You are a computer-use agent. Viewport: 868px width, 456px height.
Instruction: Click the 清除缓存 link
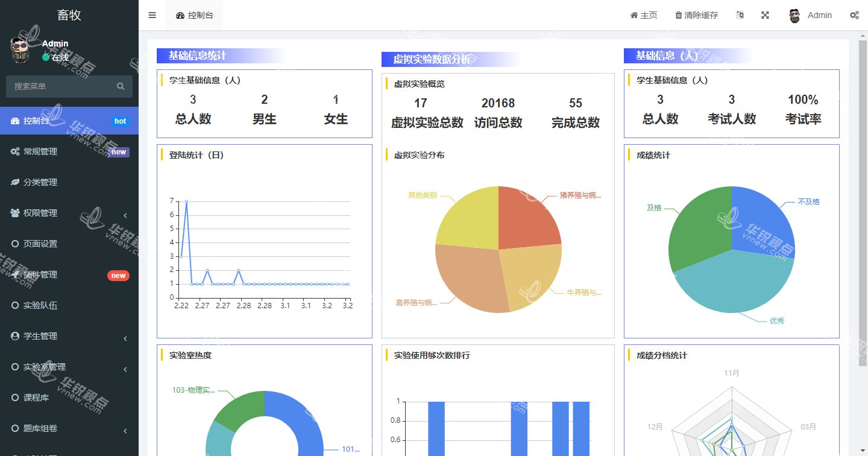(x=697, y=15)
